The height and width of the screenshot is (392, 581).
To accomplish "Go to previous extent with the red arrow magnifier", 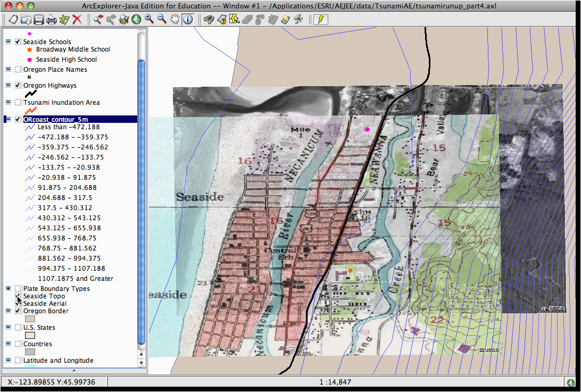I will point(98,19).
